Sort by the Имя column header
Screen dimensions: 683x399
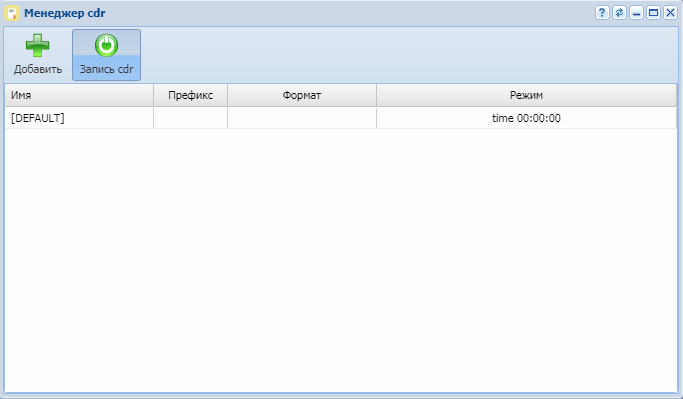point(79,95)
